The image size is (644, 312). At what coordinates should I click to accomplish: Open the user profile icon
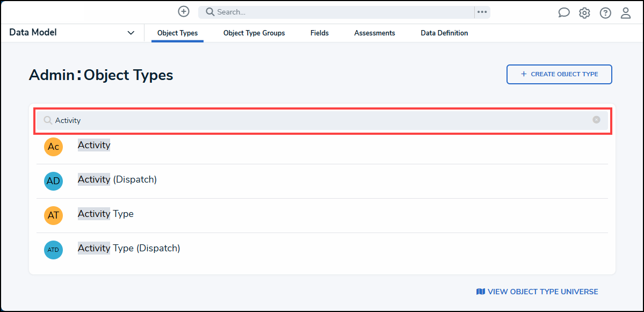626,13
